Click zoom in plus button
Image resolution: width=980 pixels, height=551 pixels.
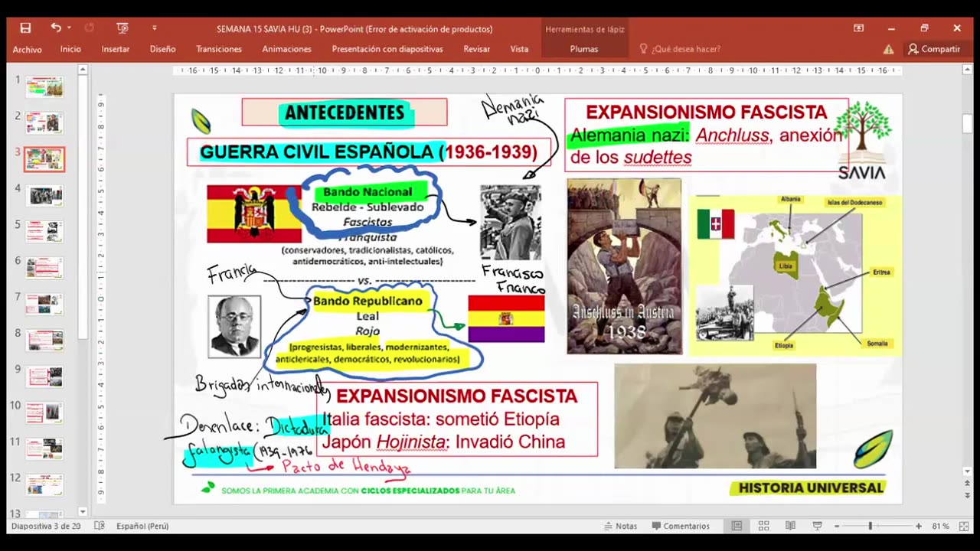(x=919, y=526)
